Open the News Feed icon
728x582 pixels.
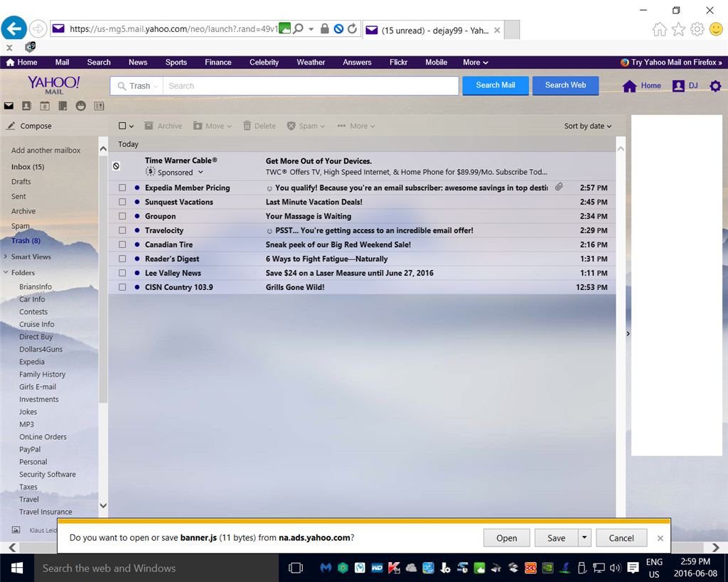coord(99,107)
